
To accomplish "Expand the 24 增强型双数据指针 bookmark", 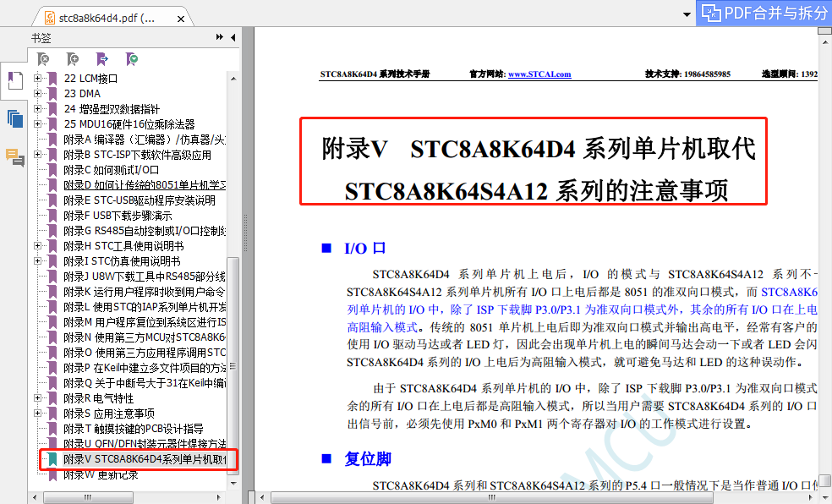I will [x=37, y=109].
